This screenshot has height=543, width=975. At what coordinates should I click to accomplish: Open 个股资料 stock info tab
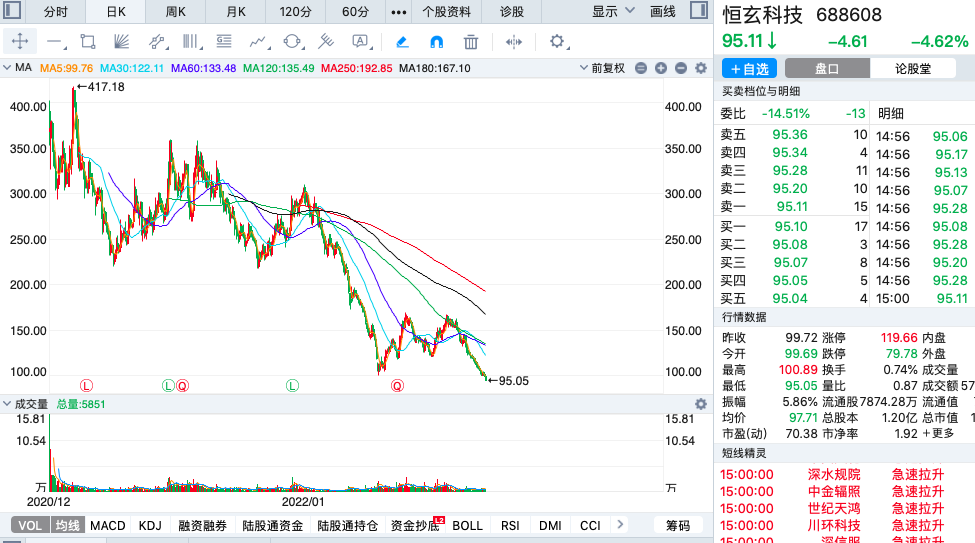point(446,12)
